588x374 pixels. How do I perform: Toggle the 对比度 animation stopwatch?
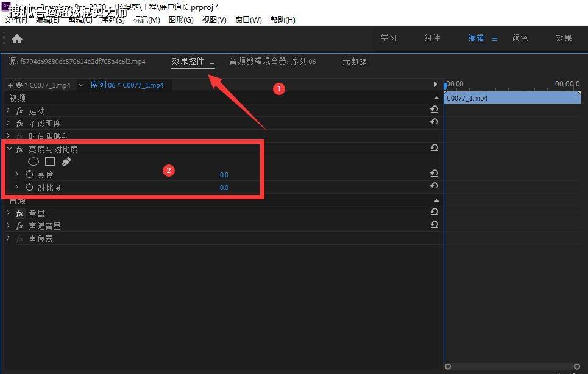(29, 186)
